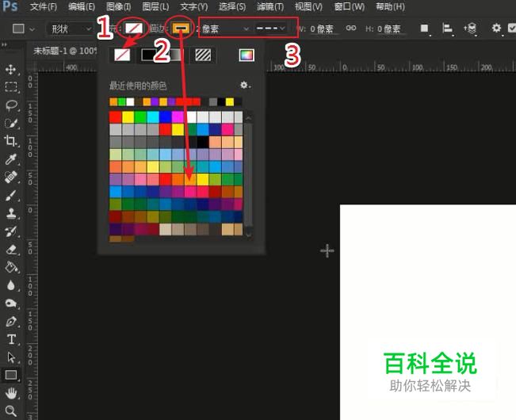Image resolution: width=516 pixels, height=420 pixels.
Task: Open the 视图(V) menu
Action: click(308, 6)
